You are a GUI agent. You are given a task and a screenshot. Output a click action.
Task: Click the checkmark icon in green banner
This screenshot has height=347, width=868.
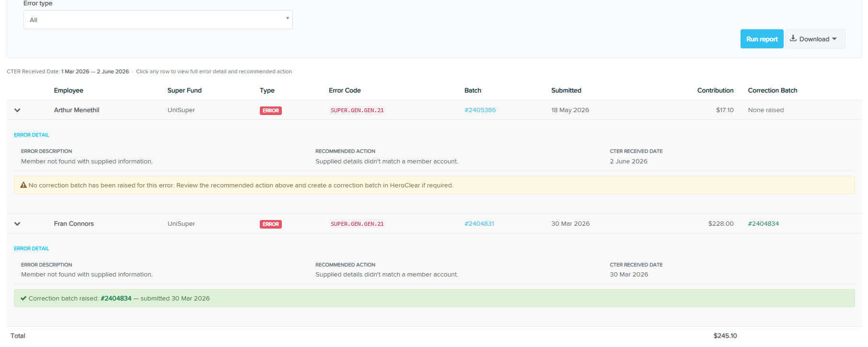tap(23, 298)
